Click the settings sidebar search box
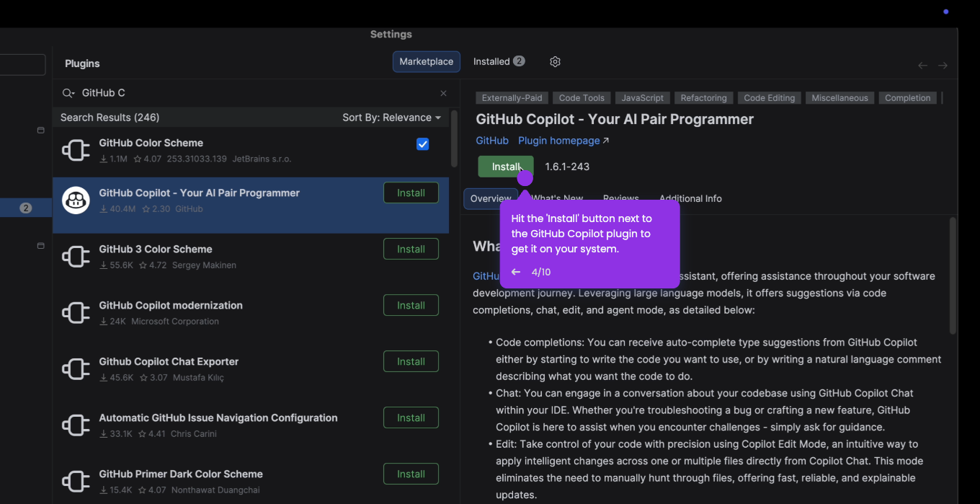The width and height of the screenshot is (980, 504). tap(22, 65)
